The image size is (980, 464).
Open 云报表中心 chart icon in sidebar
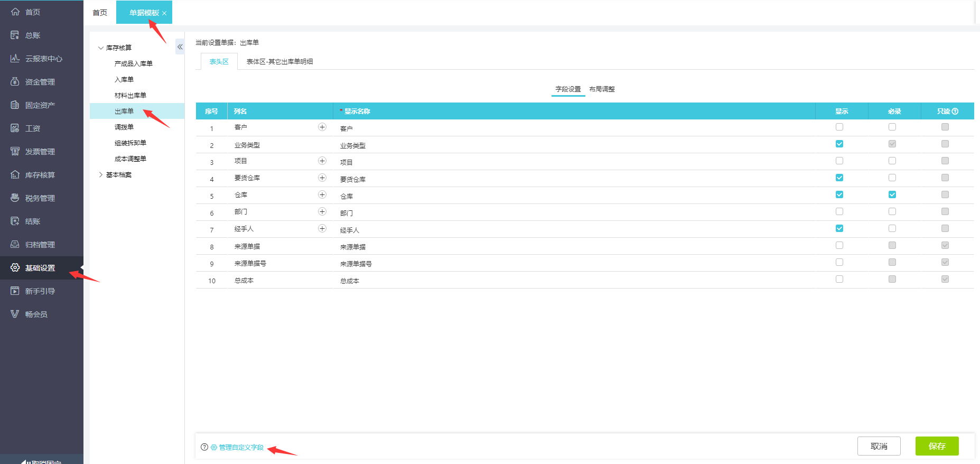[15, 59]
